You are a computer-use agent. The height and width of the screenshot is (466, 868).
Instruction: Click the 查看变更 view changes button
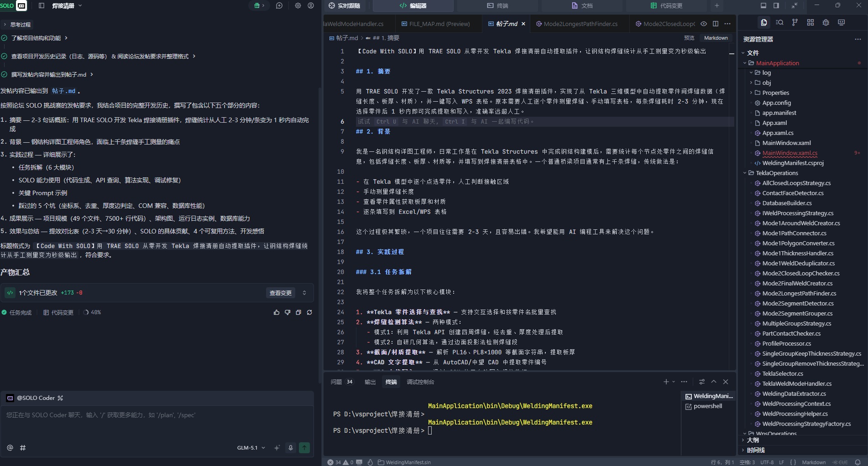(x=280, y=293)
